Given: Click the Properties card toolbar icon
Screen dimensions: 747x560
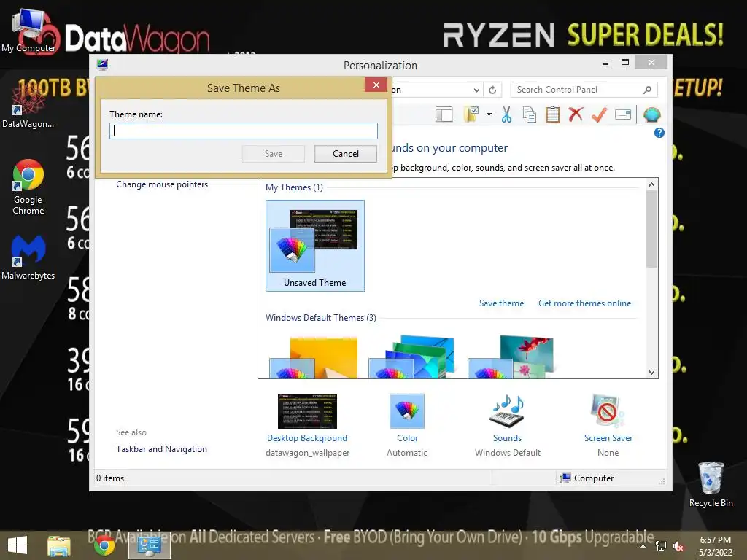Looking at the screenshot, I should (x=623, y=114).
